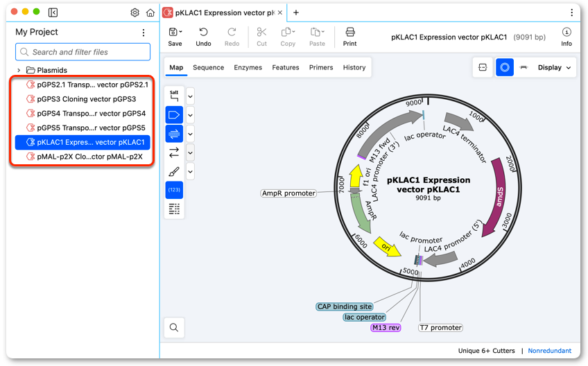Click the lac promoter label
The image size is (588, 366).
click(421, 237)
